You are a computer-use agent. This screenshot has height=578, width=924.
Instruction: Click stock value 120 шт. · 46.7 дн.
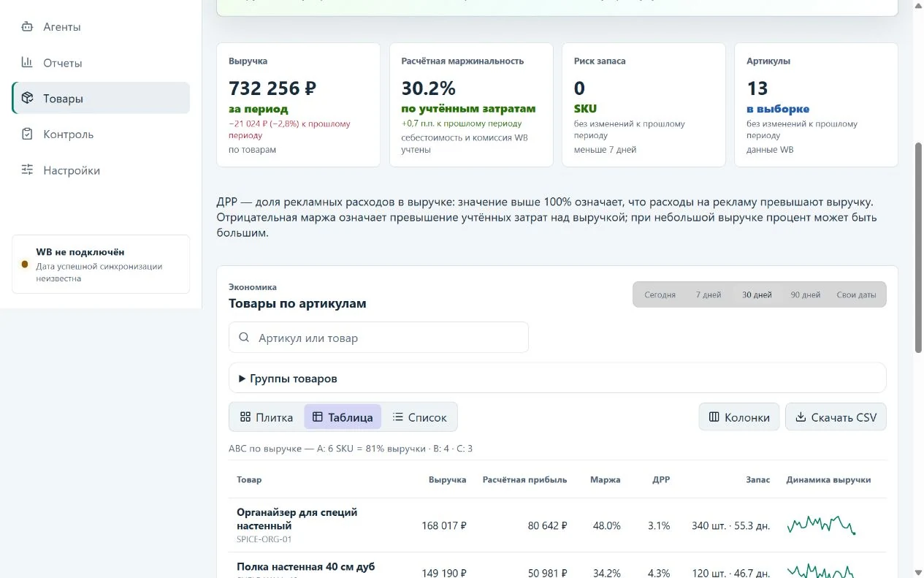point(730,573)
